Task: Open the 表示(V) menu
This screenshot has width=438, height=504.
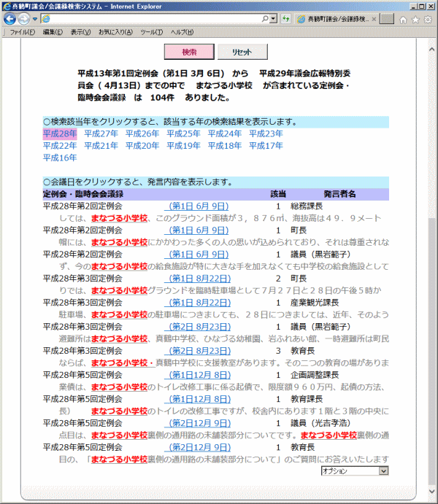Action: [x=80, y=32]
